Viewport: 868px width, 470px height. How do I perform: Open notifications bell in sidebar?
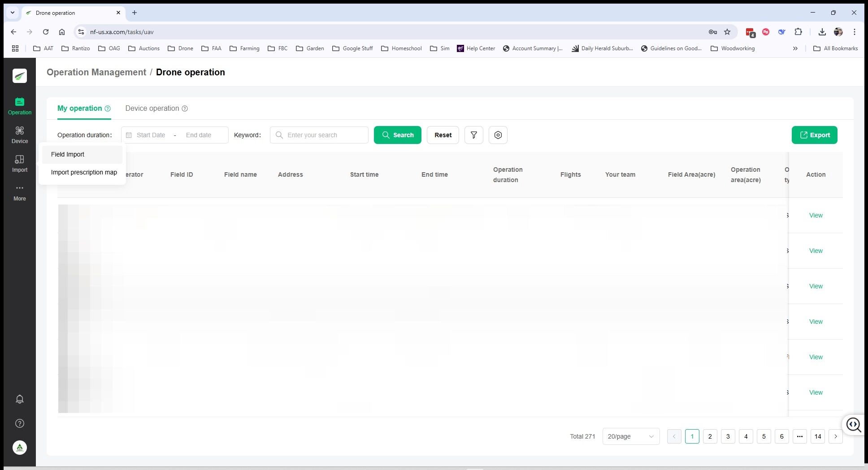point(20,399)
